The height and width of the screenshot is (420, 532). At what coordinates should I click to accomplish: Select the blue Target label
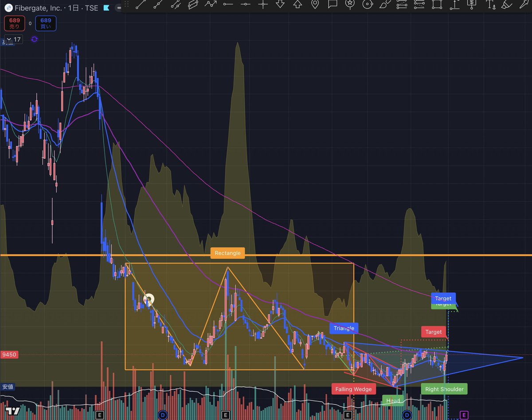point(443,298)
